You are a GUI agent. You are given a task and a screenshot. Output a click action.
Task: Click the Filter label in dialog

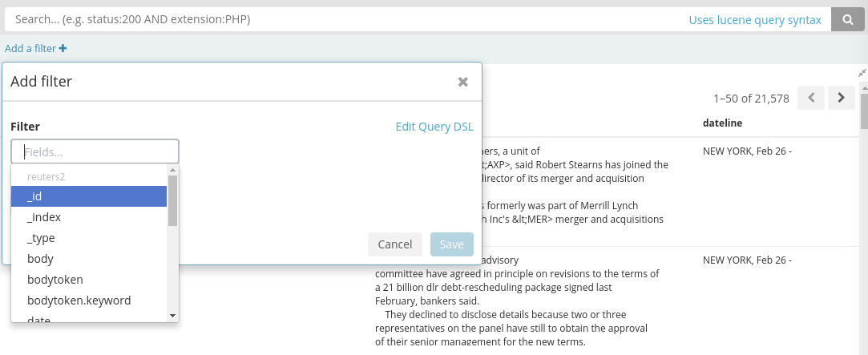pyautogui.click(x=26, y=127)
